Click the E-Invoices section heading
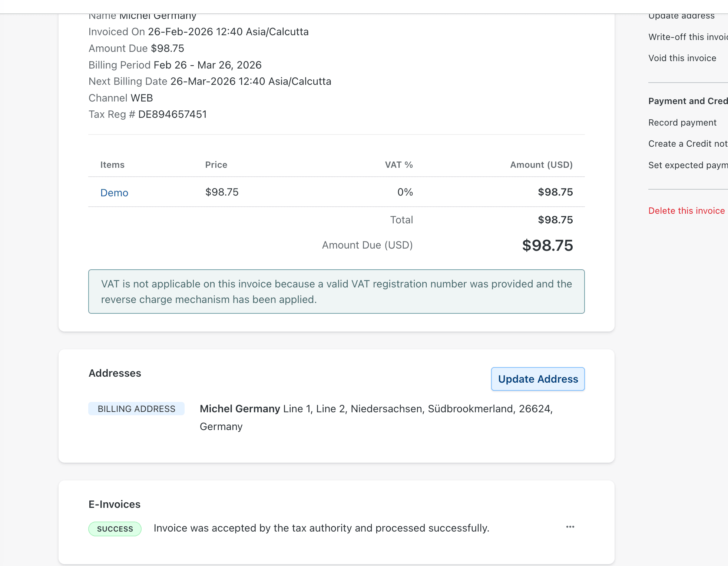Image resolution: width=728 pixels, height=566 pixels. point(115,504)
